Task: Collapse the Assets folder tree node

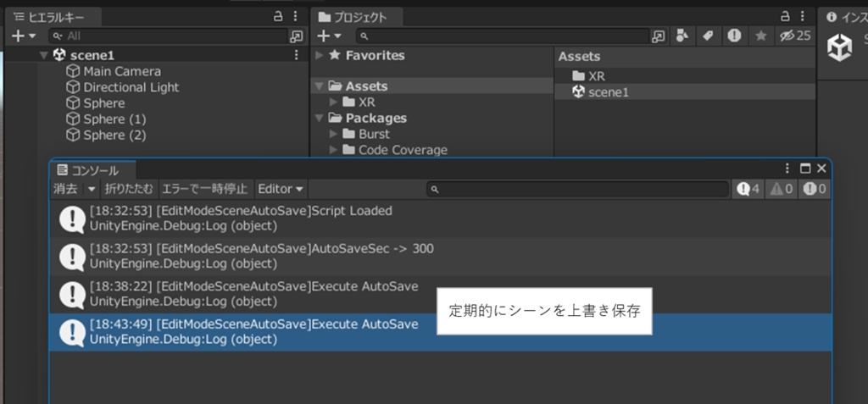Action: (x=319, y=86)
